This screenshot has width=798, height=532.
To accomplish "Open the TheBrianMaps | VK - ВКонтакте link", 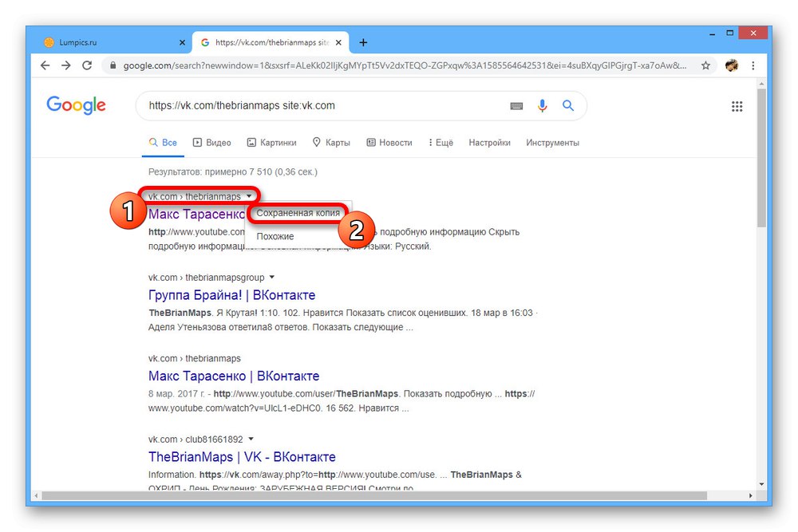I will (243, 457).
